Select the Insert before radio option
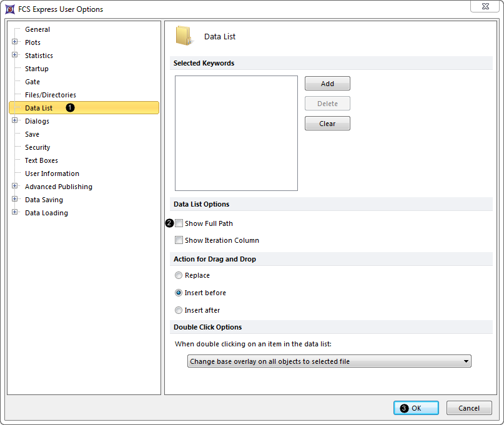Image resolution: width=504 pixels, height=425 pixels. (x=179, y=293)
